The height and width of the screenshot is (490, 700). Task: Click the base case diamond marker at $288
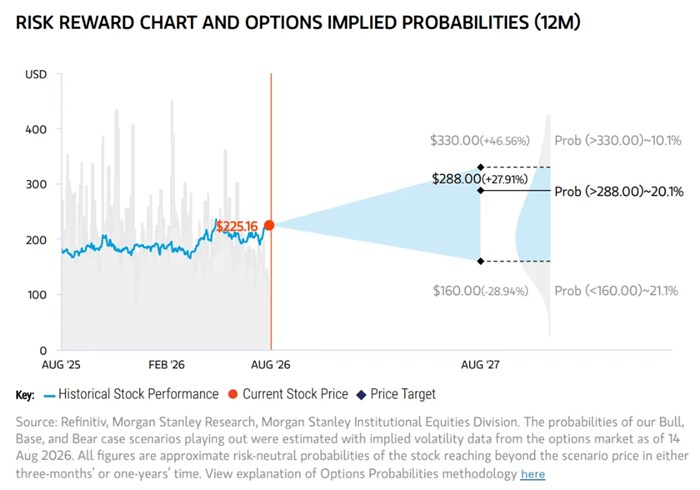tap(481, 191)
